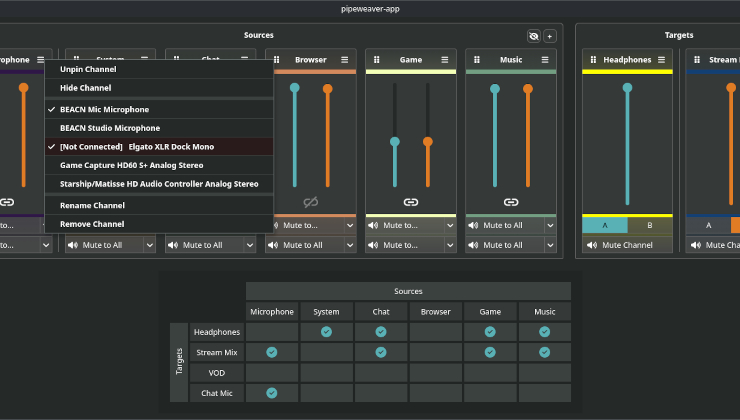The image size is (740, 420).
Task: Uncheck Chat to Headphones routing
Action: point(381,332)
